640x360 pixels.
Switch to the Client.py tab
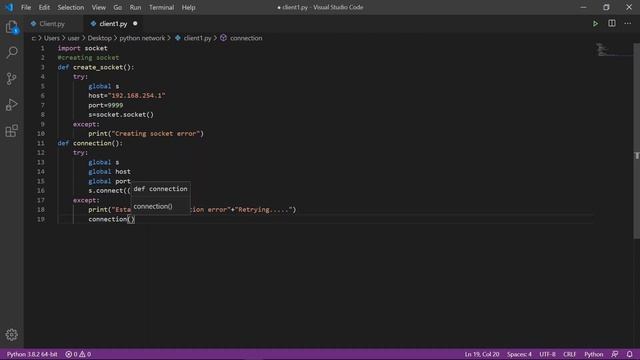(52, 24)
